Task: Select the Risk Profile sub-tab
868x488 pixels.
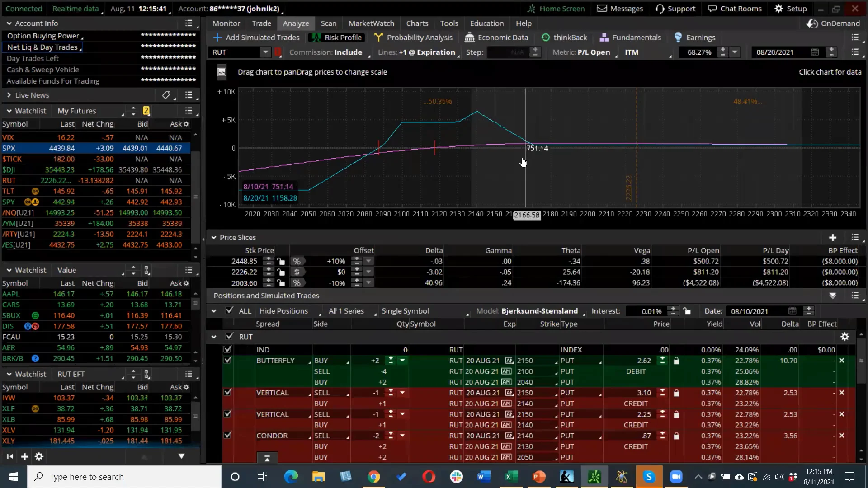Action: [x=337, y=38]
